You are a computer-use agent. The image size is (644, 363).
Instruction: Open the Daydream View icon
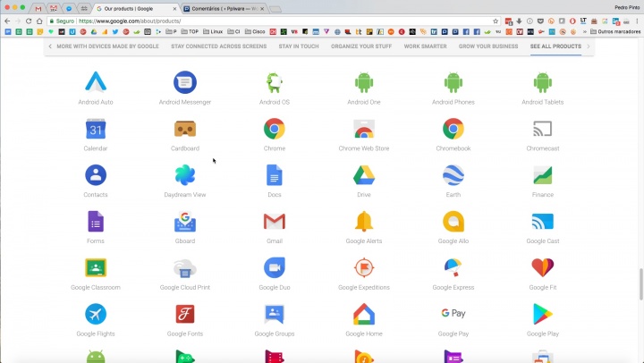pos(185,176)
